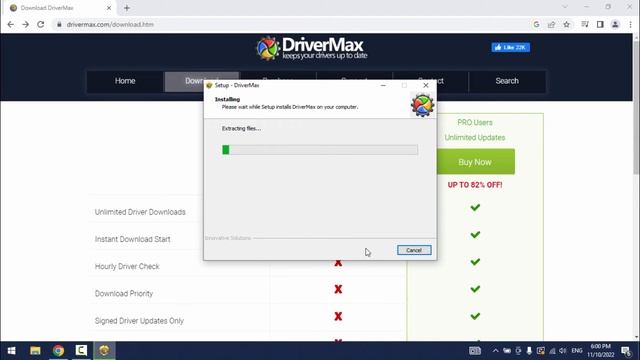This screenshot has width=640, height=360.
Task: Click the Unlimited Driver Downloads row text
Action: [140, 212]
